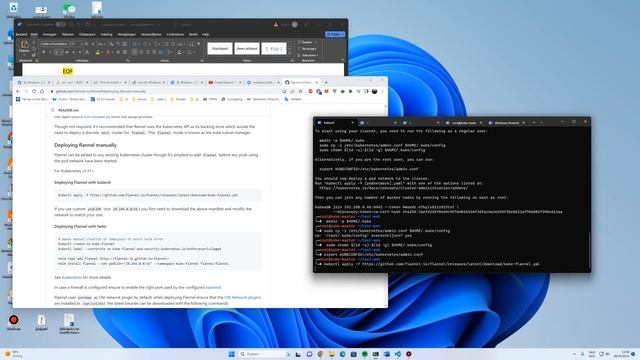
Task: Switch to the Ontwerpen ribbon tab
Action: click(87, 34)
